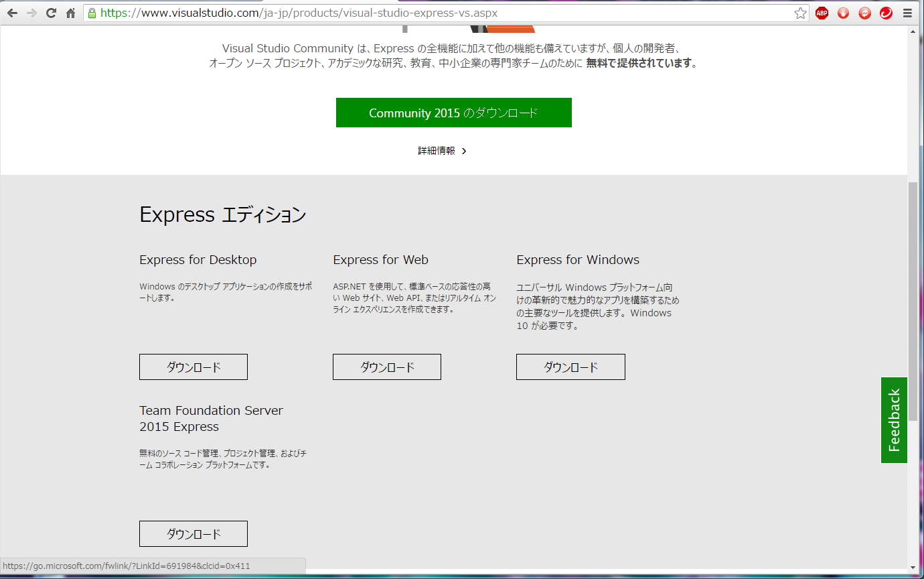
Task: Click the scrollbar down arrow
Action: point(913,566)
